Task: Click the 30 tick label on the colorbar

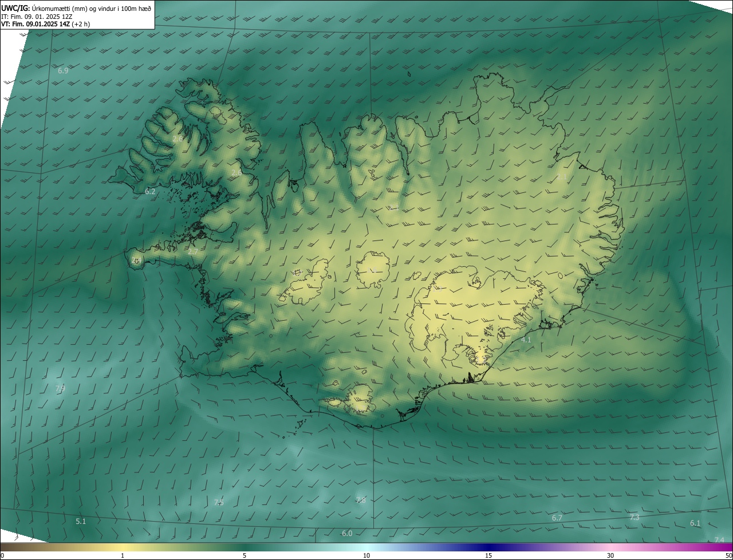Action: (610, 555)
